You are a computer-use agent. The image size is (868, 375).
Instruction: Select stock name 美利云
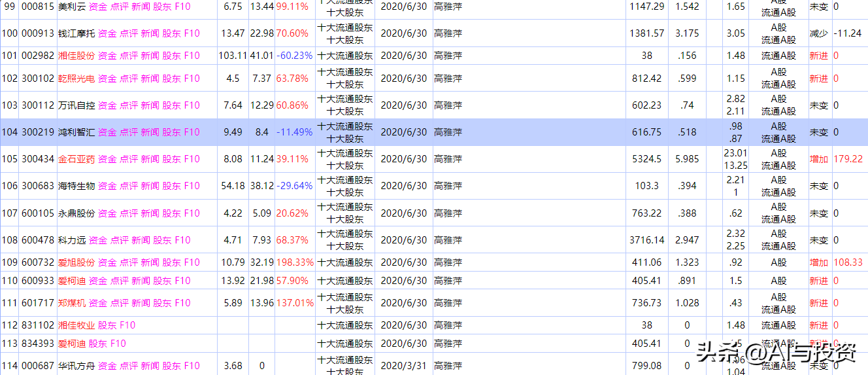click(72, 6)
